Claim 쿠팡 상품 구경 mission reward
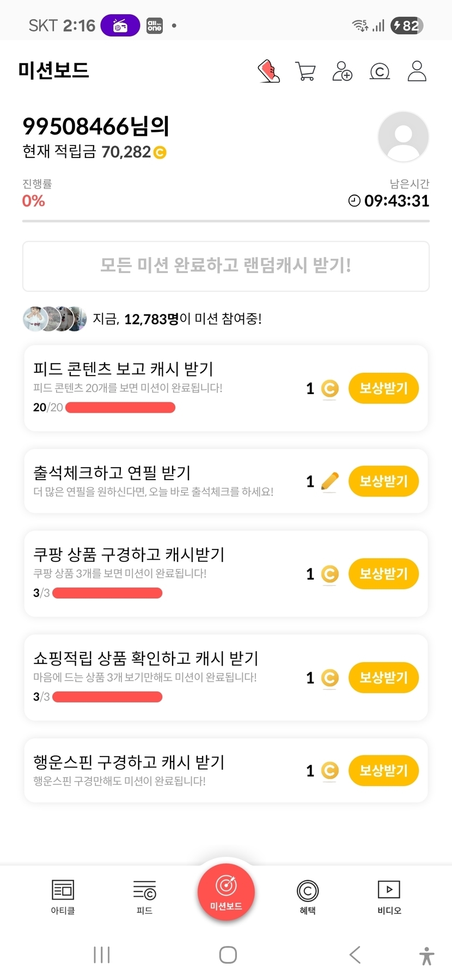Image resolution: width=452 pixels, height=980 pixels. click(383, 574)
